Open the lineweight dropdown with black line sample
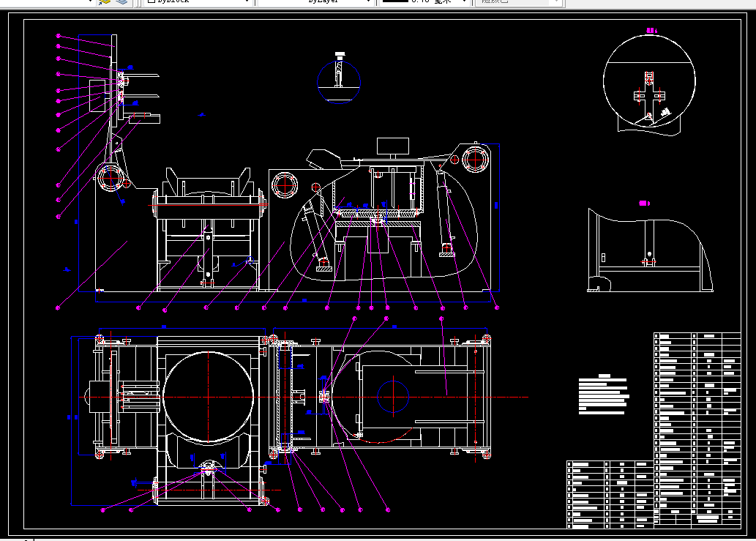Image resolution: width=756 pixels, height=541 pixels. pyautogui.click(x=424, y=2)
